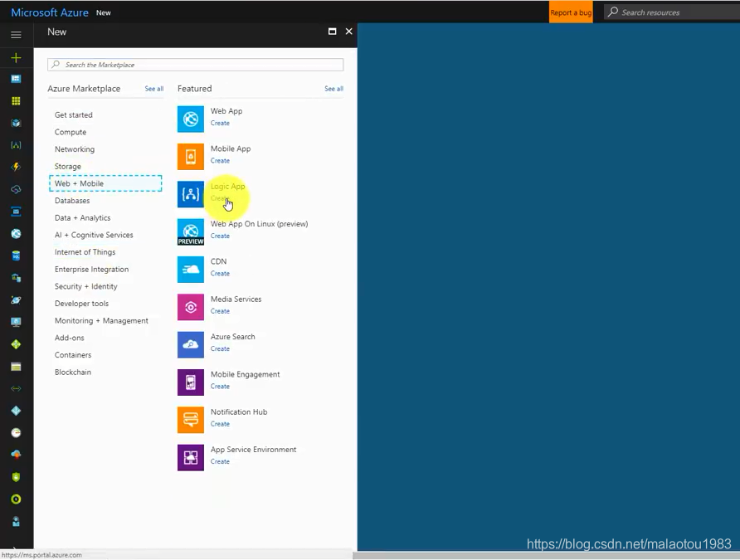Click Create under Web App On Linux
Viewport: 740px width, 560px height.
pos(220,236)
